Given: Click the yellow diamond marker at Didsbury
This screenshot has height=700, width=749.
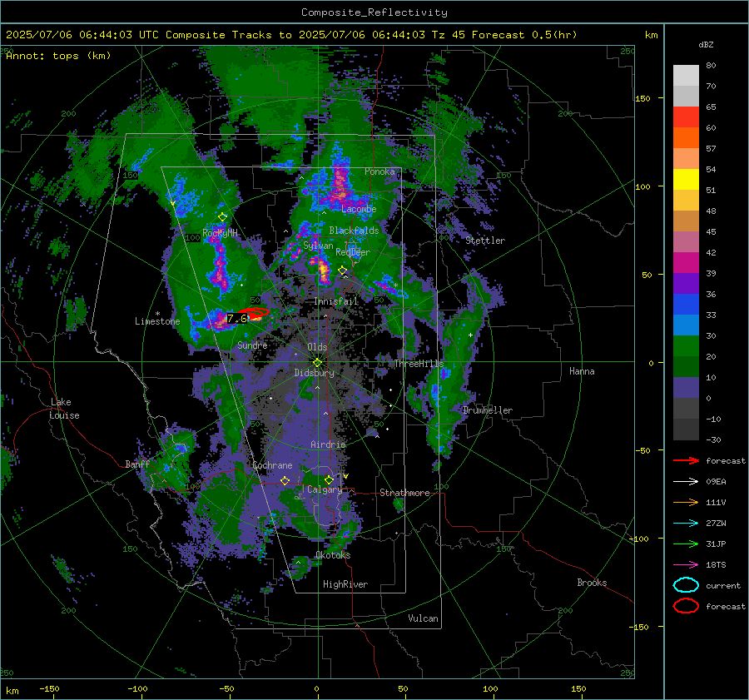Looking at the screenshot, I should tap(317, 363).
